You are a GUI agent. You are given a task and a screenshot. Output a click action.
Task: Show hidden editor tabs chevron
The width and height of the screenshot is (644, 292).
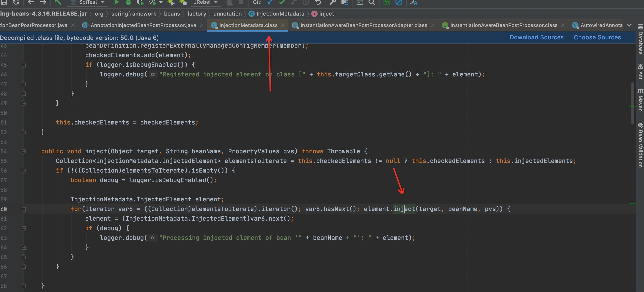[629, 25]
